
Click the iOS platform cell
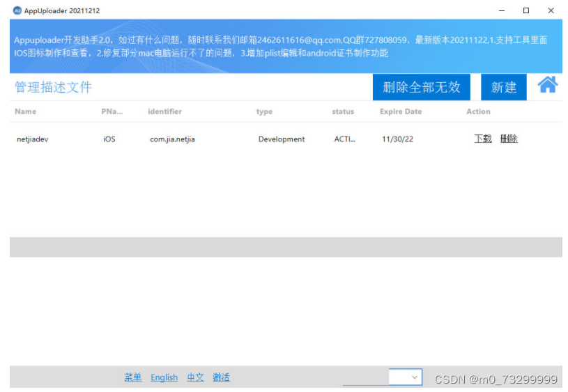point(109,139)
